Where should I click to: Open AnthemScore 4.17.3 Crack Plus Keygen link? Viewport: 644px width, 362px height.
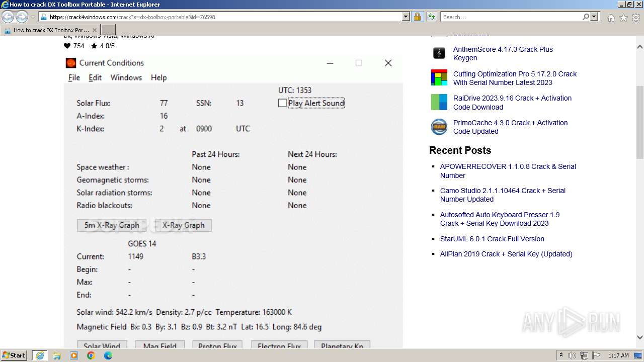point(503,53)
